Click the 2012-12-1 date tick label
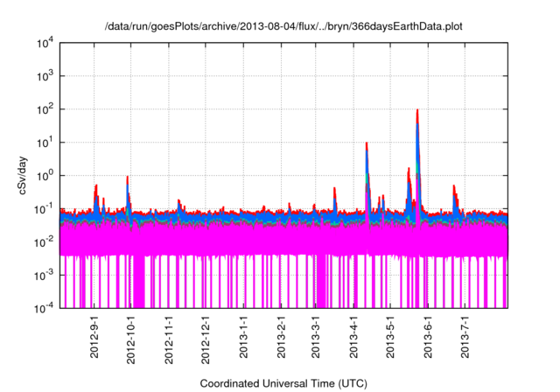The image size is (560, 392). pyautogui.click(x=205, y=340)
